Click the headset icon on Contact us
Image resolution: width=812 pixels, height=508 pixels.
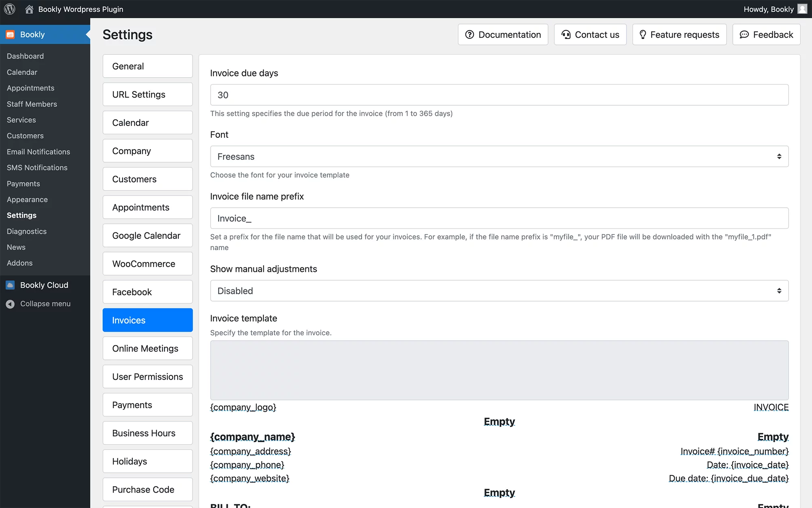tap(566, 35)
